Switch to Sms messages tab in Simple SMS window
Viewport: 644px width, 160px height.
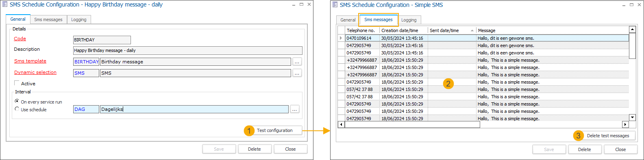(379, 19)
